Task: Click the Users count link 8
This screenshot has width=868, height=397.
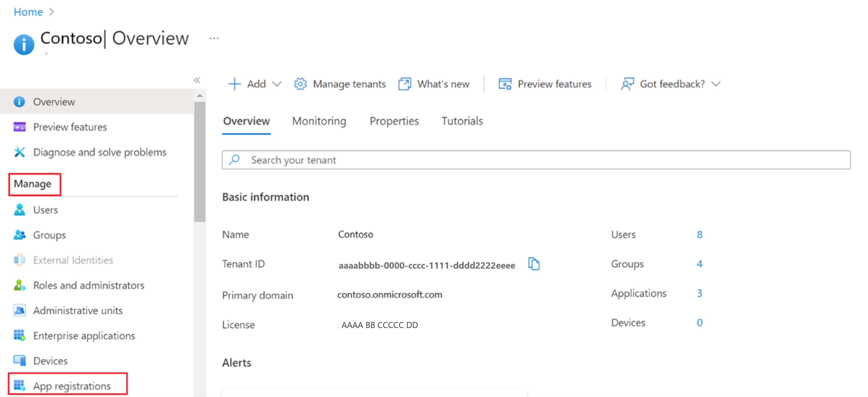Action: pos(700,234)
